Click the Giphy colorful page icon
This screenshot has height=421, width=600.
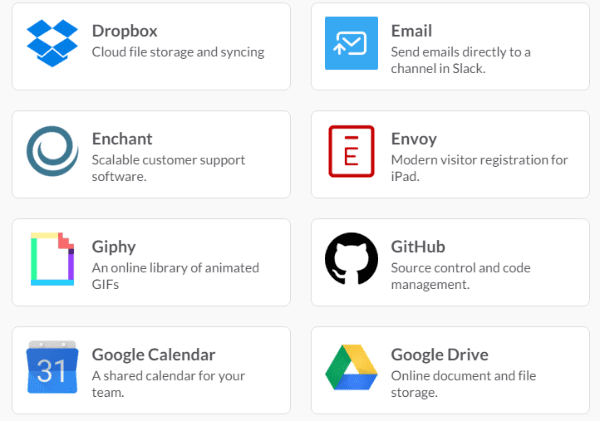[x=52, y=259]
